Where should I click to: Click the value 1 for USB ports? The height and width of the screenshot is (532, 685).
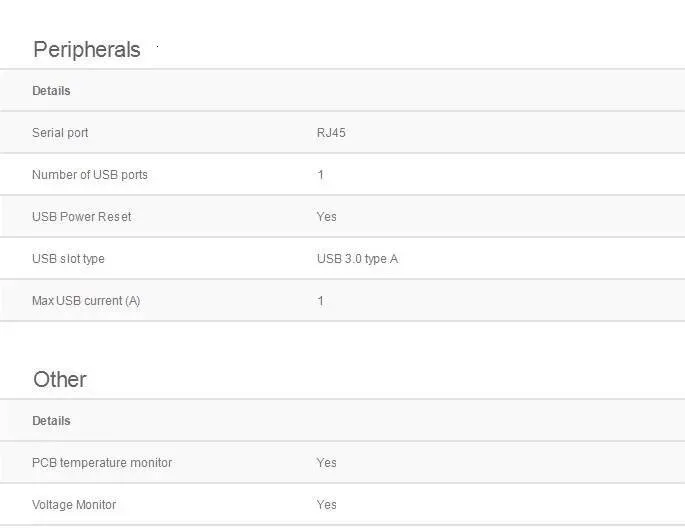tap(321, 175)
